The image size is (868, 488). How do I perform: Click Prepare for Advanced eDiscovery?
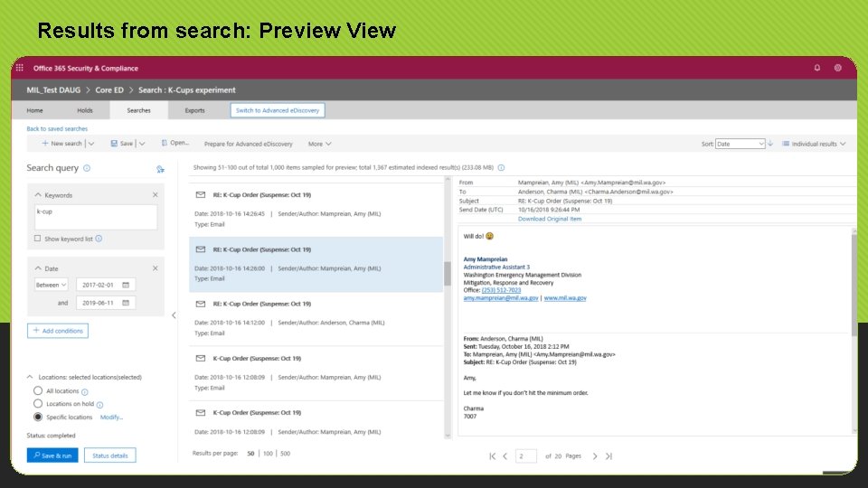pos(248,144)
